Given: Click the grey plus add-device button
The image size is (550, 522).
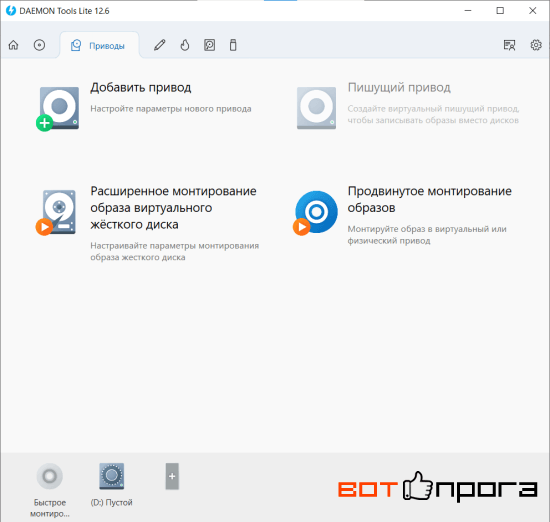Looking at the screenshot, I should pyautogui.click(x=172, y=476).
